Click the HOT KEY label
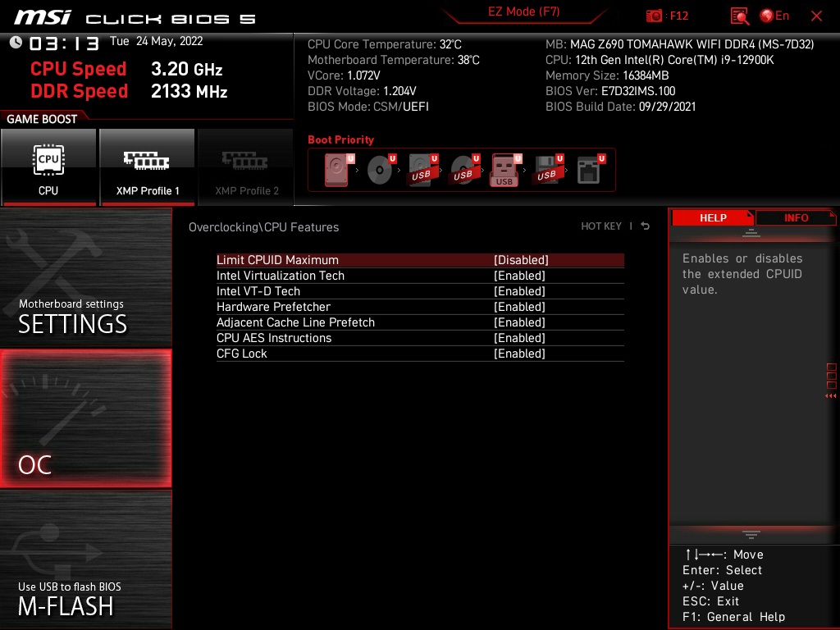This screenshot has width=840, height=630. [601, 226]
